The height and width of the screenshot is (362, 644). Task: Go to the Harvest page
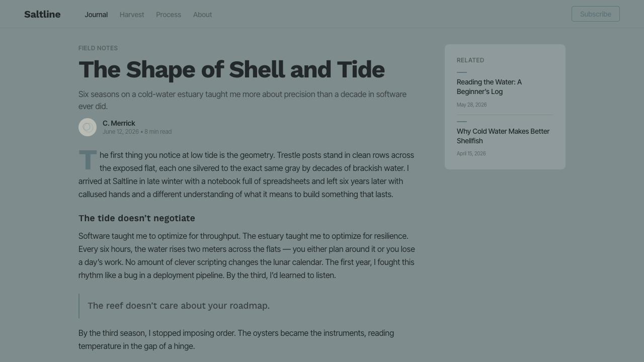[132, 15]
